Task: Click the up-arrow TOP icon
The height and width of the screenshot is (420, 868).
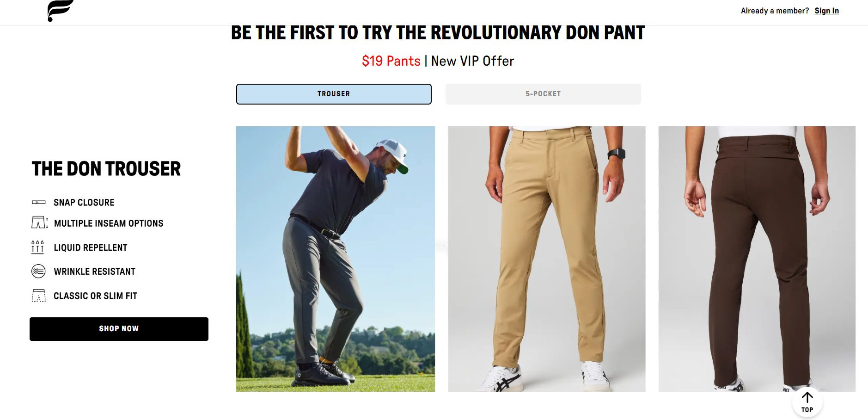Action: (807, 402)
